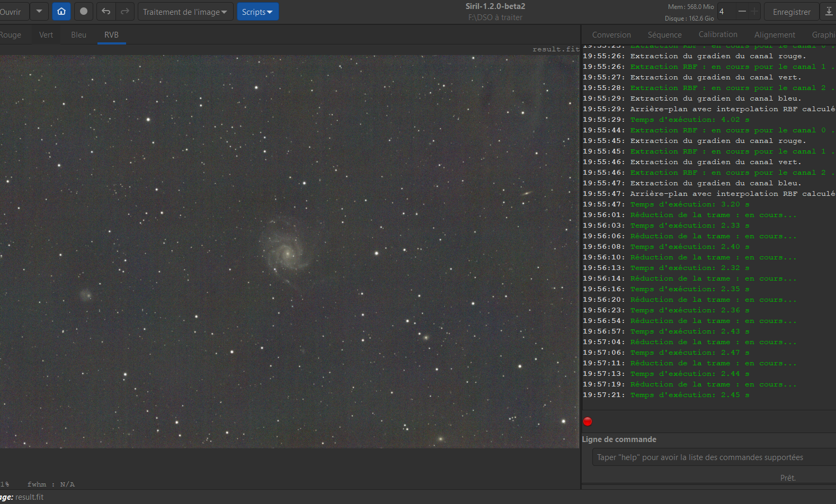The width and height of the screenshot is (836, 504).
Task: Click the 19:57:19 Réduction de la trame line
Action: (x=689, y=384)
